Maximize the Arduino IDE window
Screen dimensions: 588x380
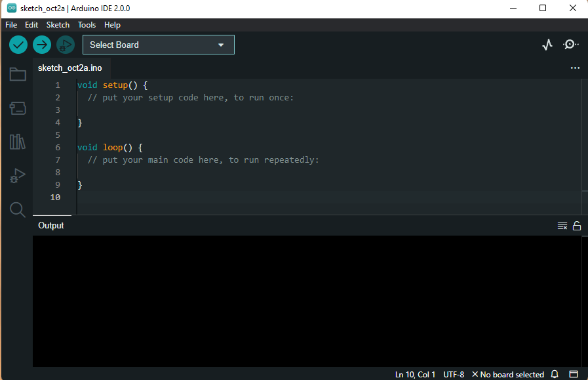(543, 8)
